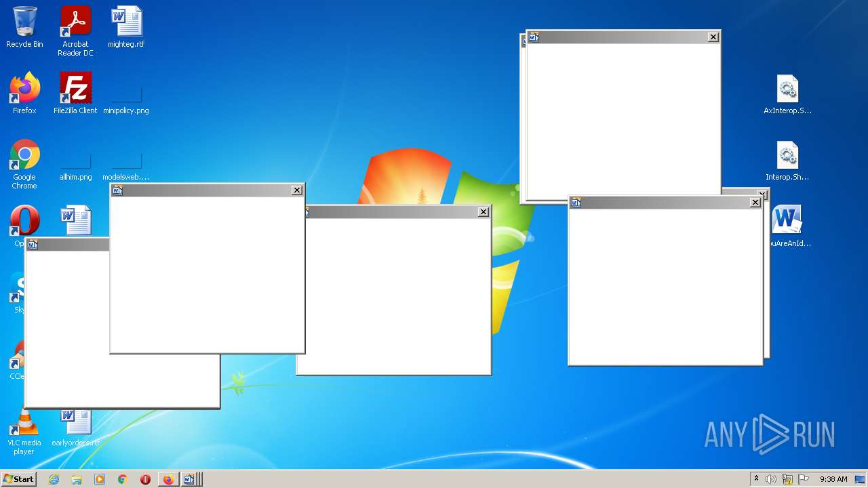Screen dimensions: 868x488
Task: Open the network tray icon
Action: [x=787, y=479]
